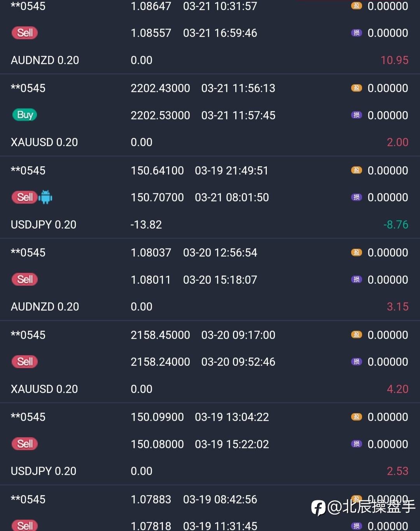Tap the Sell badge beside price 150.08000
420x531 pixels.
pyautogui.click(x=25, y=444)
